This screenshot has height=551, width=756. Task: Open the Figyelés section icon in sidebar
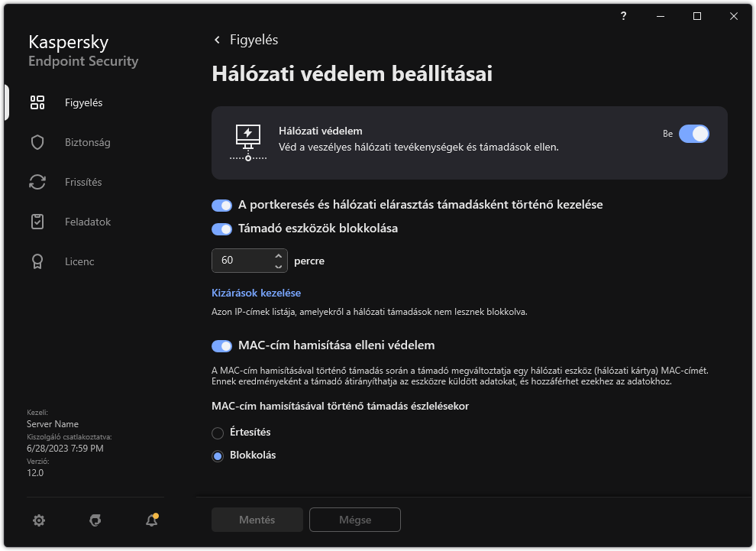[37, 102]
